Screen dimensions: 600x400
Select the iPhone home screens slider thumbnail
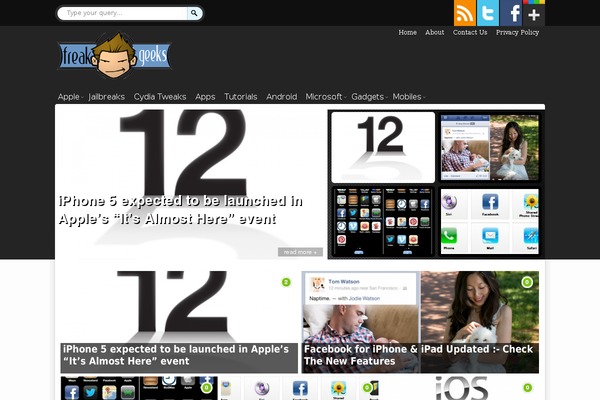click(383, 221)
